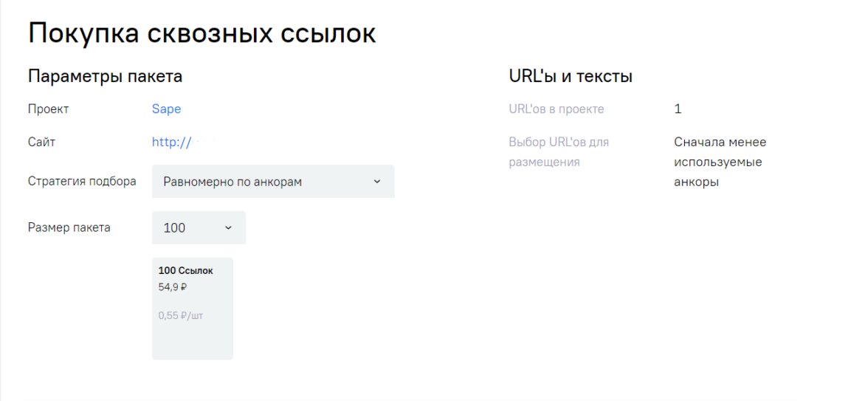Click the Выбор URL'ов для размещения label
Viewport: 868px width, 401px height.
[x=559, y=151]
